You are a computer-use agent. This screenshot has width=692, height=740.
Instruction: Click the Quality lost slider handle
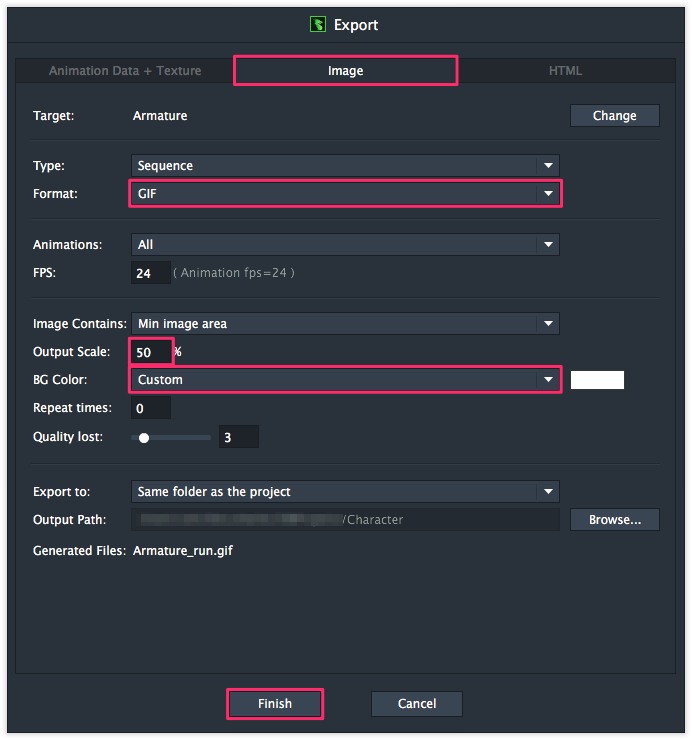[x=144, y=438]
